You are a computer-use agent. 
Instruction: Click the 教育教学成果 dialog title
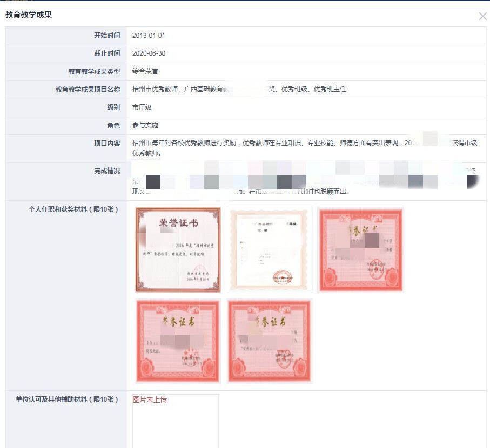pos(29,15)
